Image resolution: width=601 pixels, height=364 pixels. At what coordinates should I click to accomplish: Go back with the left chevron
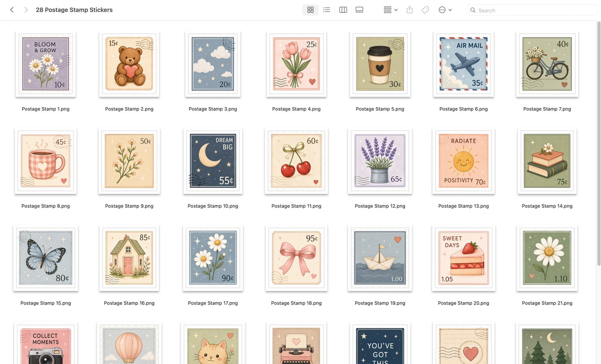[12, 10]
